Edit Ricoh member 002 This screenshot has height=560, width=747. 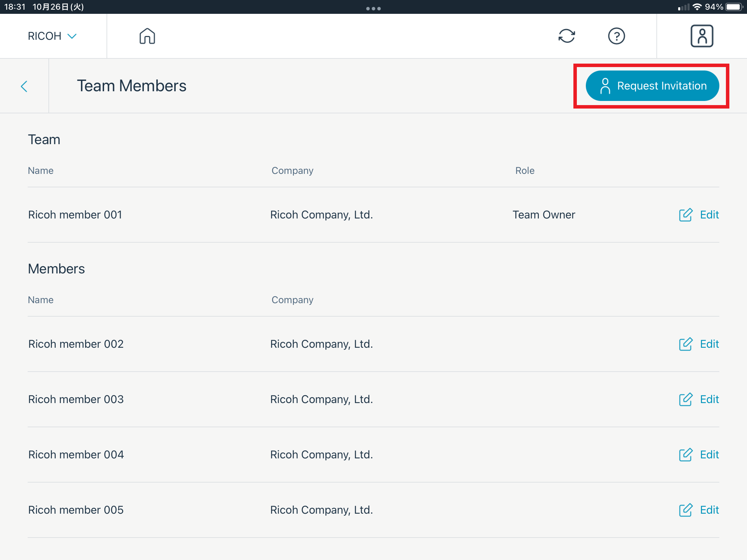click(x=699, y=344)
